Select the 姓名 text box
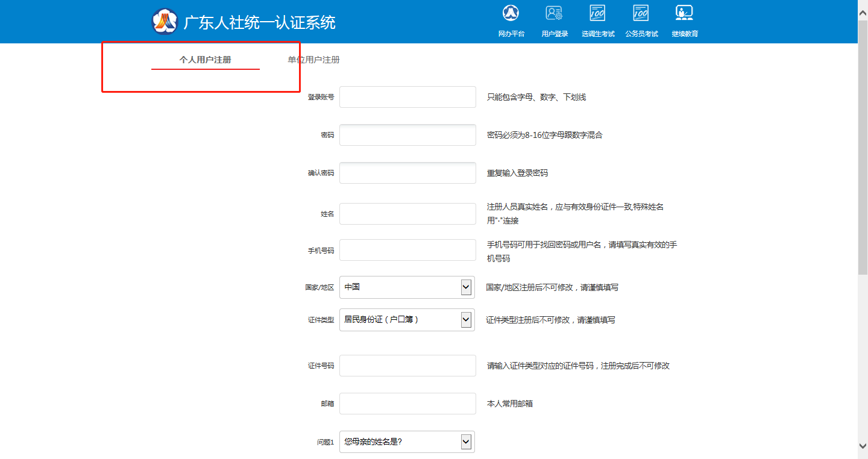Viewport: 868px width, 459px height. coord(407,214)
